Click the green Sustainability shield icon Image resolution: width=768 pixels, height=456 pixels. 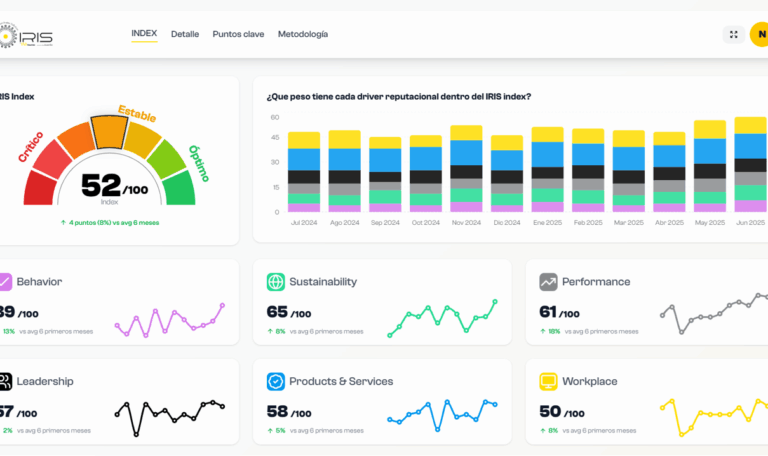(275, 282)
